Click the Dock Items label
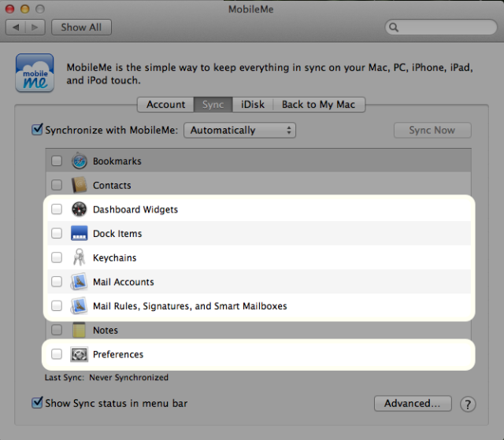The width and height of the screenshot is (504, 440). click(117, 234)
